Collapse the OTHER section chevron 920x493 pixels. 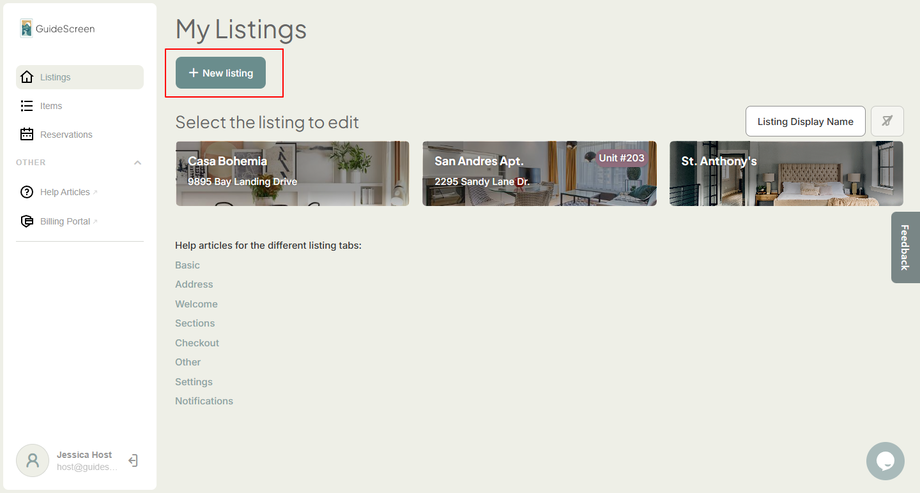point(137,163)
